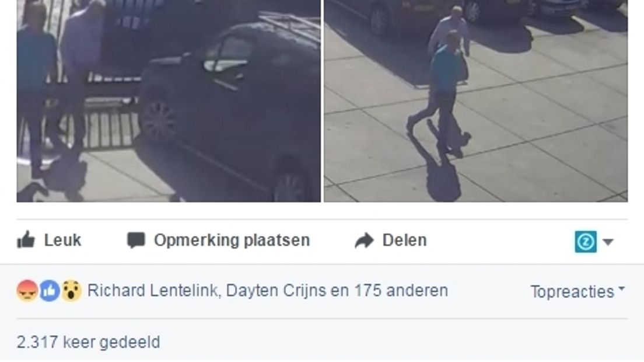The height and width of the screenshot is (362, 644).
Task: Click the blue like reaction emoji
Action: click(x=49, y=291)
